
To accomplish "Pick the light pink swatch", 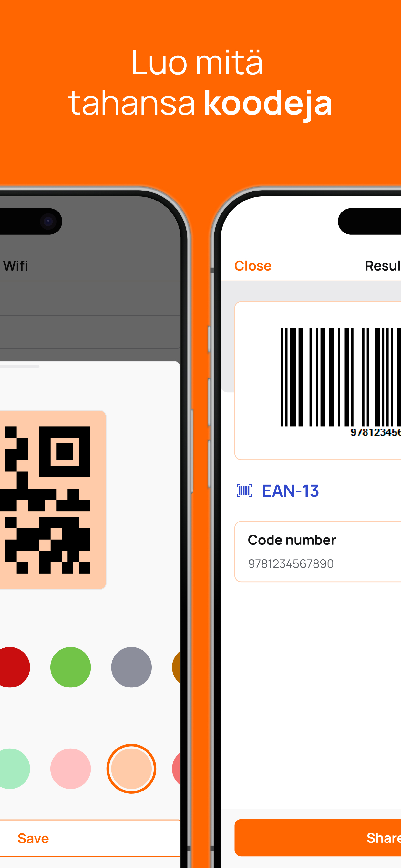I will tap(70, 769).
